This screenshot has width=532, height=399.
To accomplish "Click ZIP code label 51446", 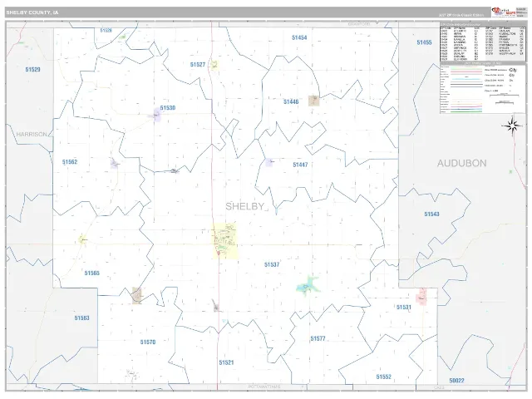I will tap(291, 101).
